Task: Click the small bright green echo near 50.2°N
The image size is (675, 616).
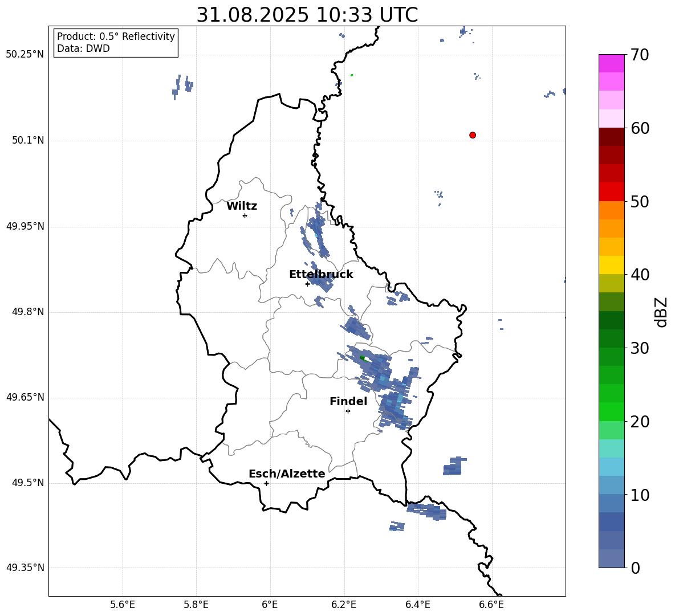Action: 352,75
